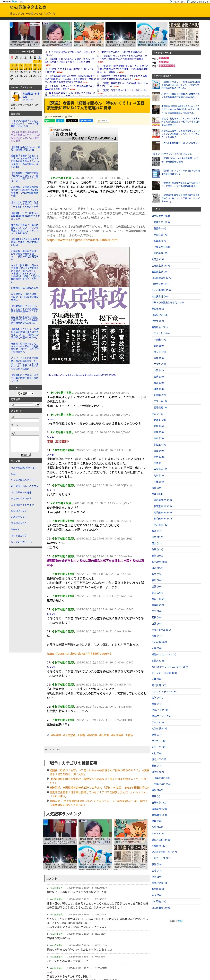The height and width of the screenshot is (980, 210).
Task: Select date 9 in the August calendar
Action: pos(39,65)
